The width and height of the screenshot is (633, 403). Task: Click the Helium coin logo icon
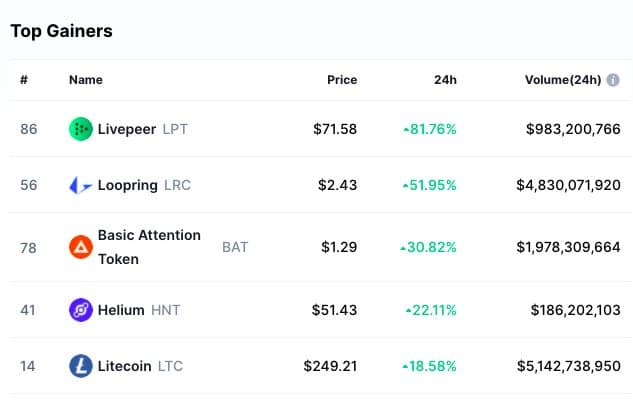point(81,310)
